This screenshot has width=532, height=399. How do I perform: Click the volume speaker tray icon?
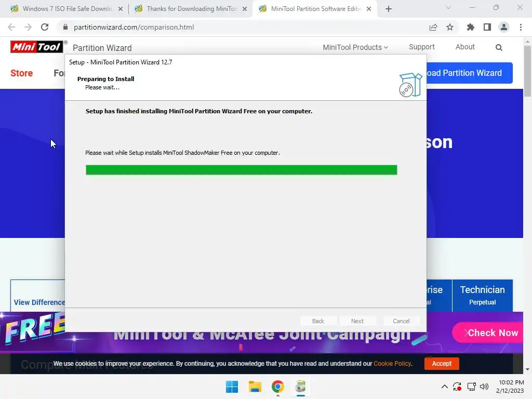coord(484,387)
